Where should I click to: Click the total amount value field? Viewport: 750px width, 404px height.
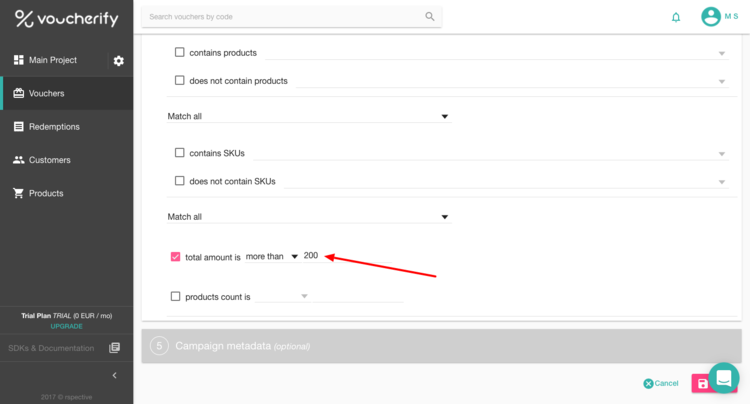[x=313, y=257]
